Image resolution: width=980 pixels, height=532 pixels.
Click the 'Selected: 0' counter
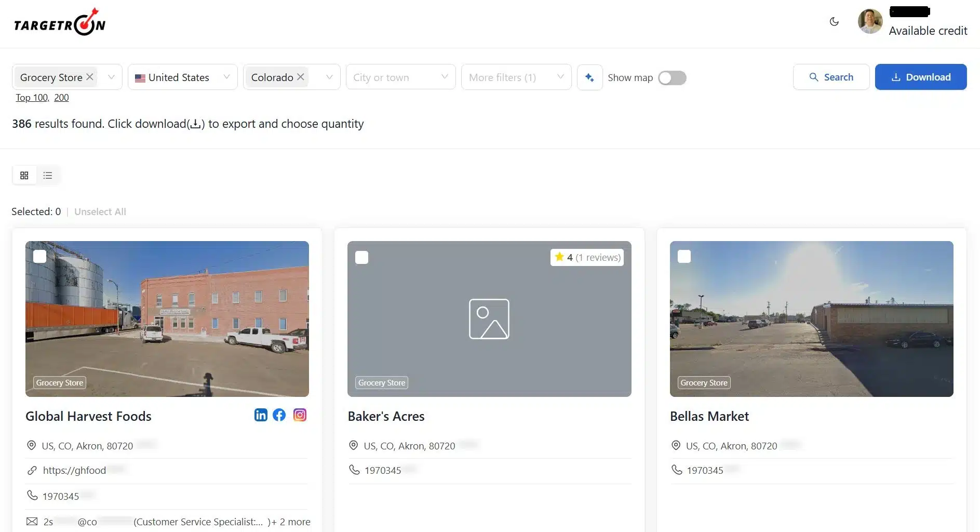(x=36, y=211)
